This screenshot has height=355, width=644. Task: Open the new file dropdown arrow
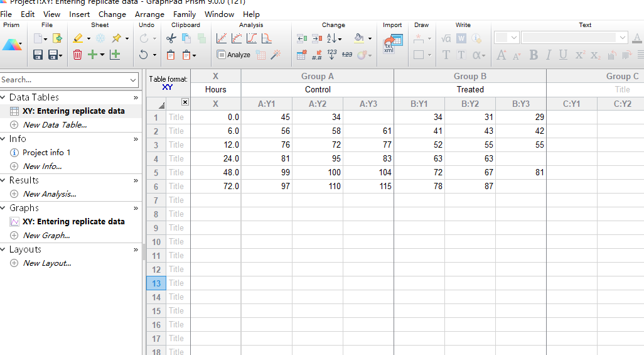tap(45, 39)
